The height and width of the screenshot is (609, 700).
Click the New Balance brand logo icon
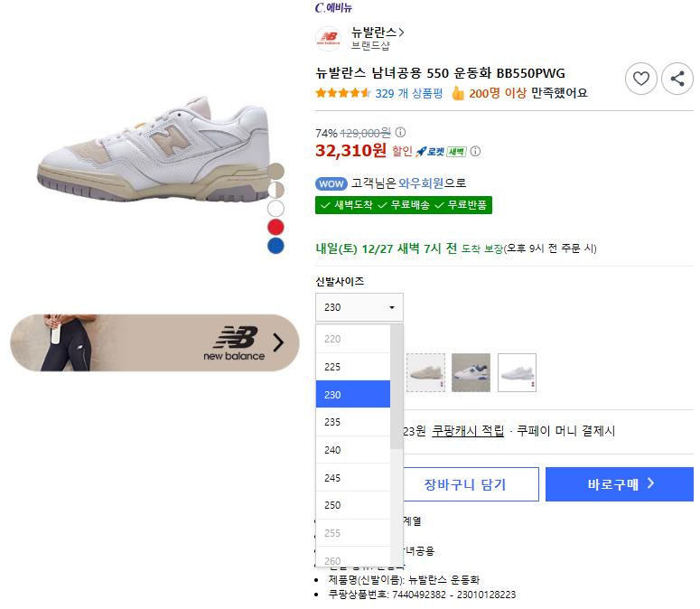[x=328, y=38]
